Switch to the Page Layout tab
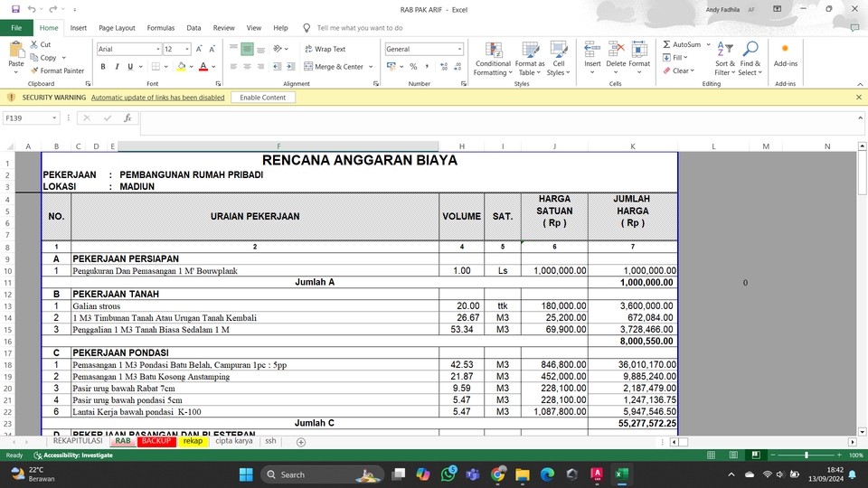Image resolution: width=868 pixels, height=488 pixels. click(117, 28)
